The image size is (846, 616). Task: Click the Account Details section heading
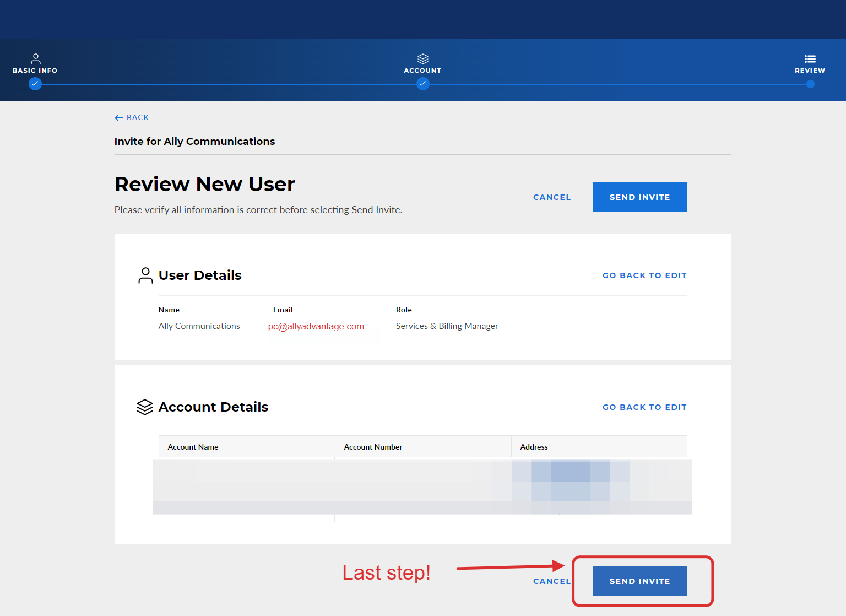pos(213,407)
